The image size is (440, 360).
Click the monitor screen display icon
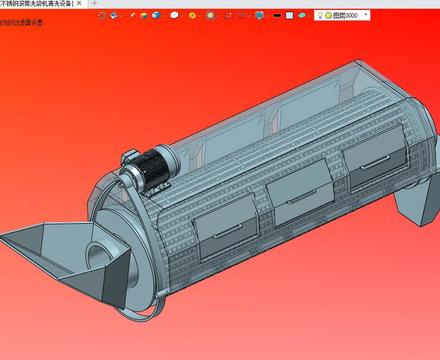(x=259, y=15)
